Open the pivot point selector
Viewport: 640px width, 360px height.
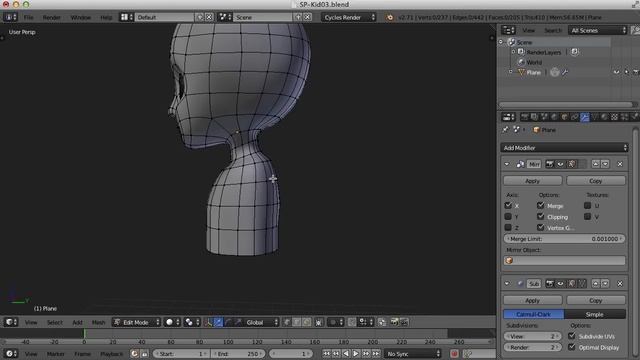coord(192,322)
